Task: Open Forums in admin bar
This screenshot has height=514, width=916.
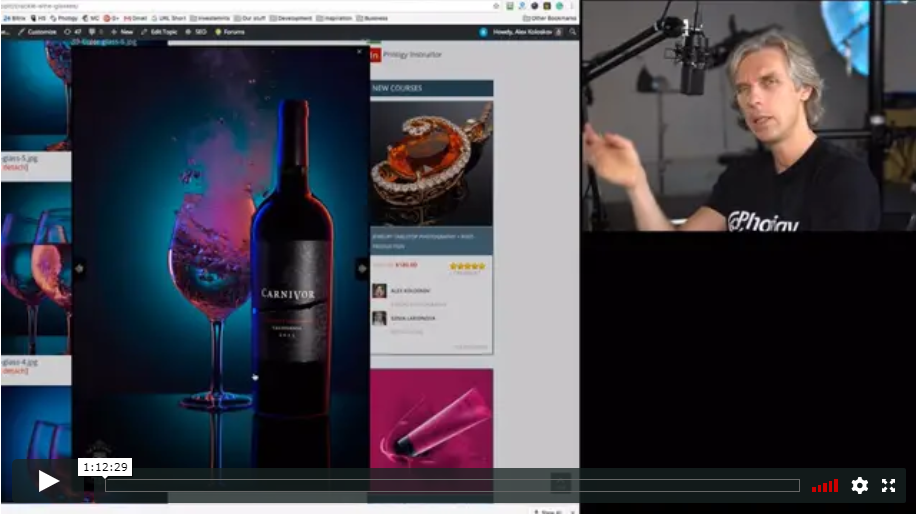Action: pos(230,32)
